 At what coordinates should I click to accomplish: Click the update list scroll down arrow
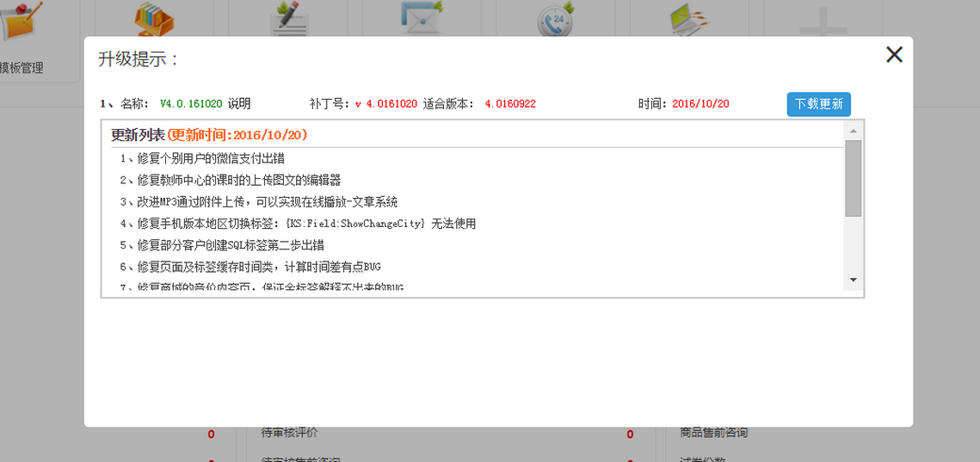click(853, 280)
